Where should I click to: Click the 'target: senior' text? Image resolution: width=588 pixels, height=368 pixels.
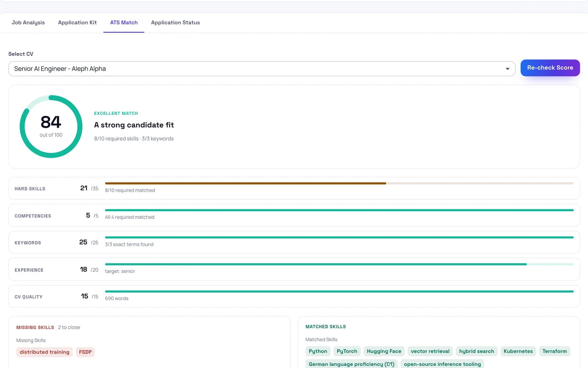tap(120, 271)
